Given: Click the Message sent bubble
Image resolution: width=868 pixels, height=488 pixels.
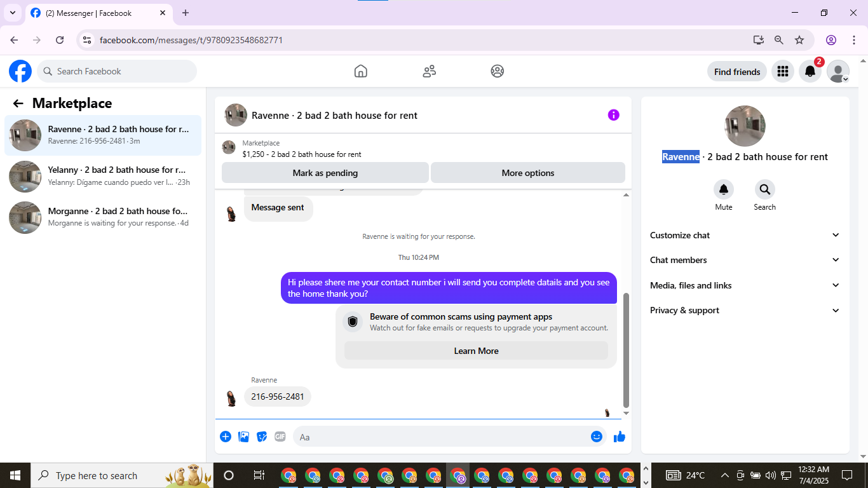Looking at the screenshot, I should point(278,208).
